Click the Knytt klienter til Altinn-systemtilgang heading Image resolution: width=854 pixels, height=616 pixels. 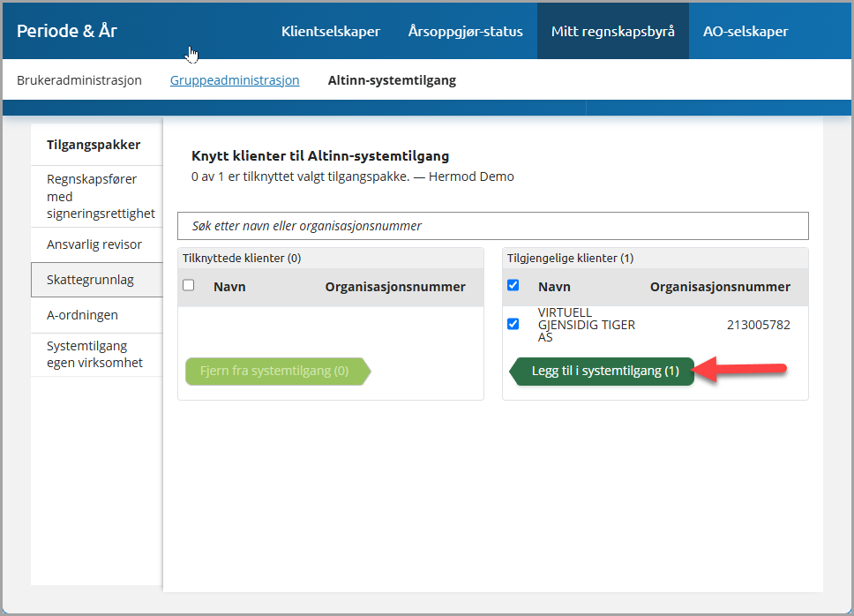tap(320, 156)
